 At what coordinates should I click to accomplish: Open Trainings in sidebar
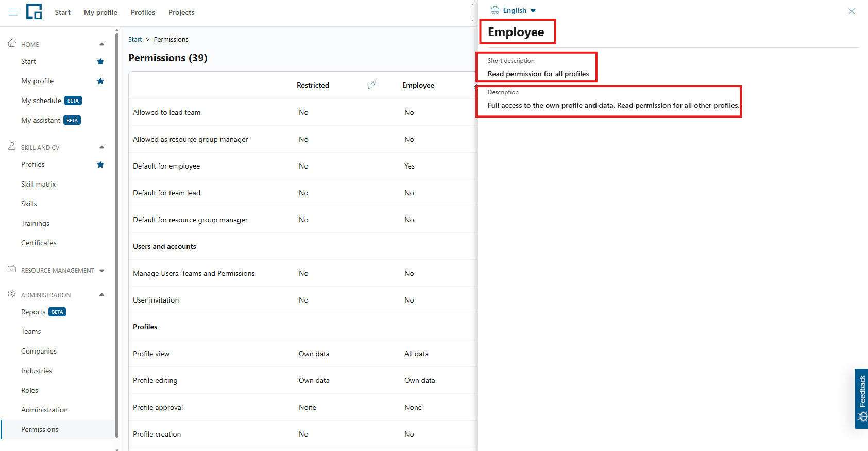tap(36, 224)
